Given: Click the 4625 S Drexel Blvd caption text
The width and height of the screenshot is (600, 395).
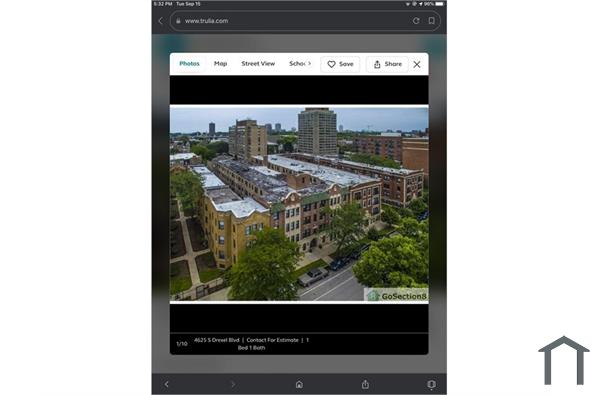Looking at the screenshot, I should (x=217, y=340).
